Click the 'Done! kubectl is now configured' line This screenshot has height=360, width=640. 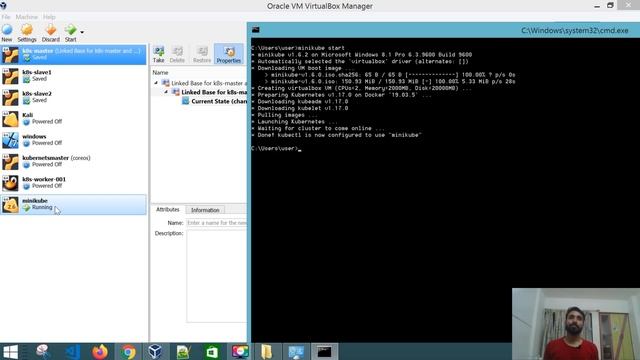tap(337, 135)
